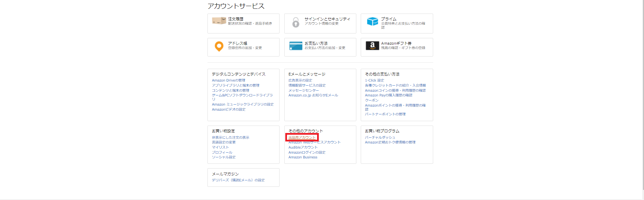The width and height of the screenshot is (644, 200).
Task: Click the 言語設定の変更 link
Action: click(224, 142)
